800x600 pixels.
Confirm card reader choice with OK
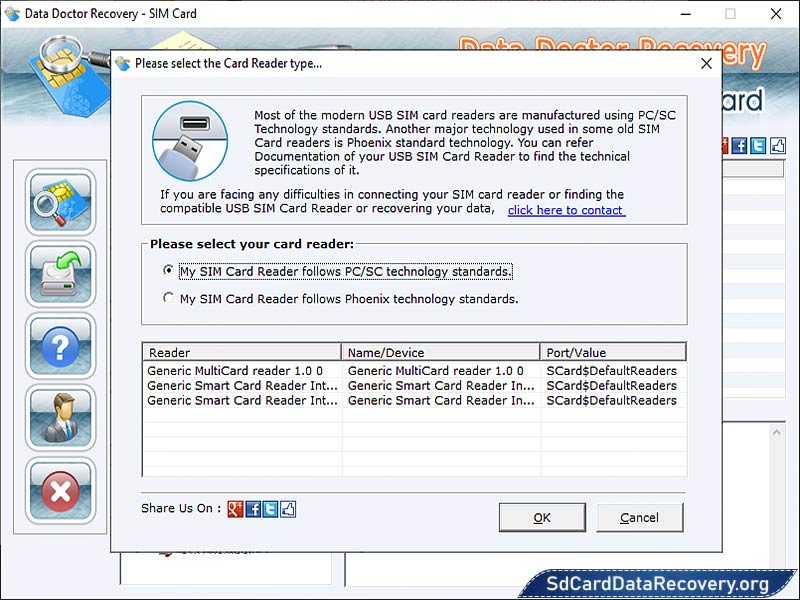pyautogui.click(x=542, y=517)
